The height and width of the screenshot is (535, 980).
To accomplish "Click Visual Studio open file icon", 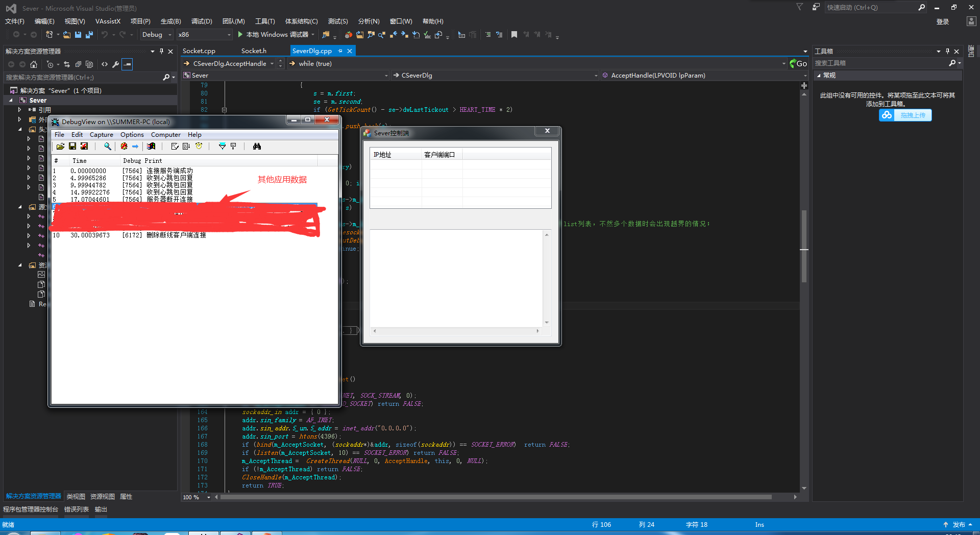I will coord(67,35).
